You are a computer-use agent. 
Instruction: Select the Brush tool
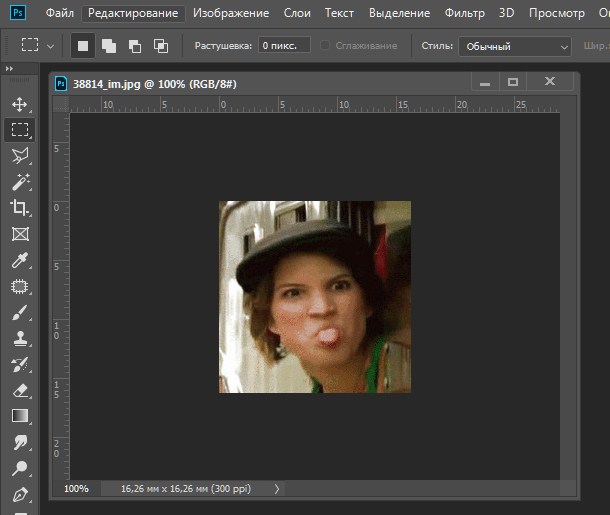[x=19, y=313]
